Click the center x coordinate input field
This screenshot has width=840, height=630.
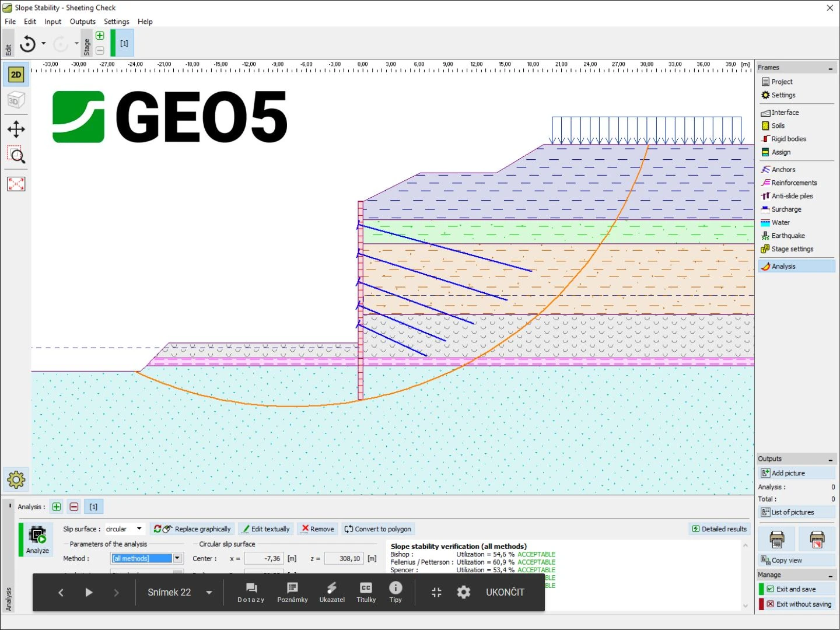(x=264, y=558)
